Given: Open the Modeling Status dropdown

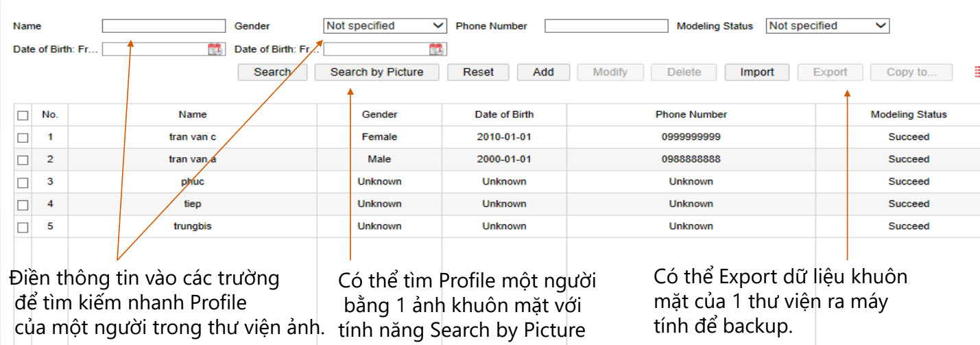Looking at the screenshot, I should click(x=827, y=26).
